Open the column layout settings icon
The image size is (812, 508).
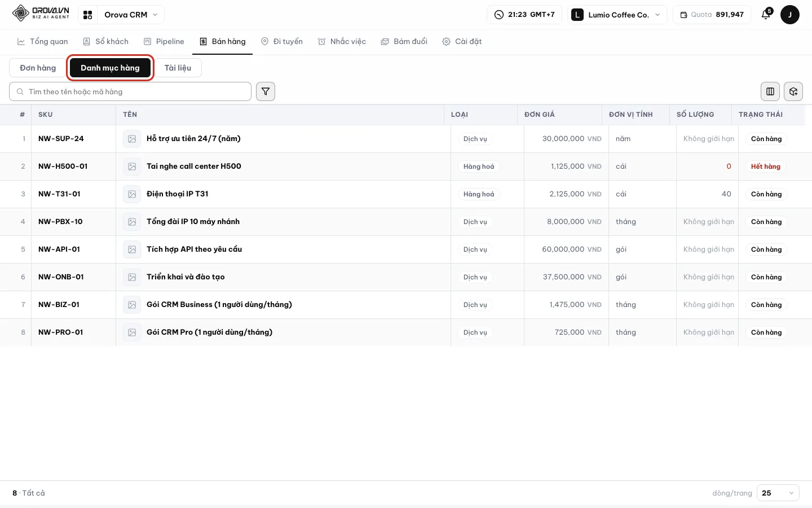[x=770, y=91]
